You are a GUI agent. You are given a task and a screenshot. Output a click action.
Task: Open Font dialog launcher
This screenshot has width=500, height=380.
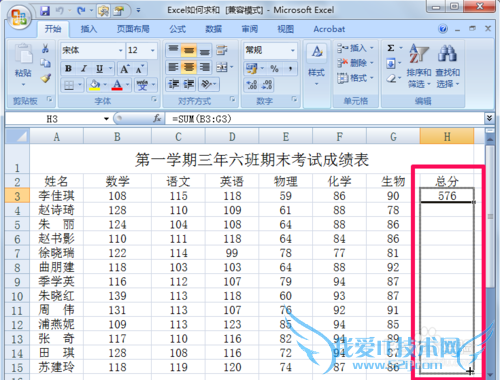coord(154,99)
